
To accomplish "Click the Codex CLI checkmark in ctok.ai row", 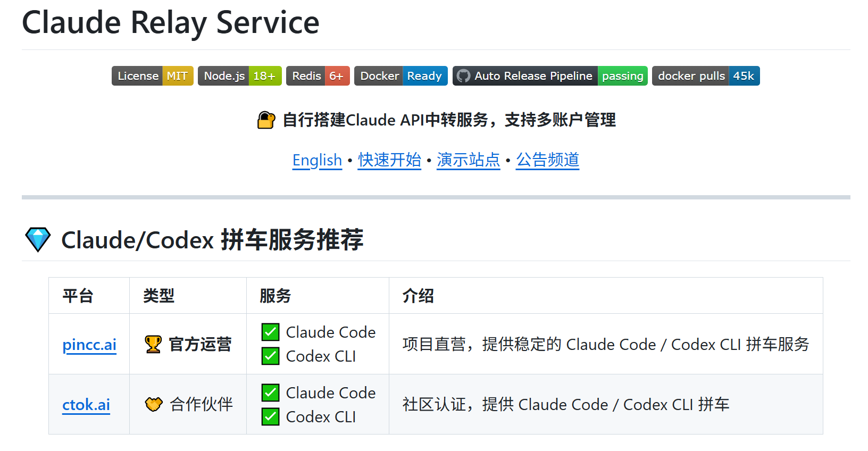I will coord(271,416).
